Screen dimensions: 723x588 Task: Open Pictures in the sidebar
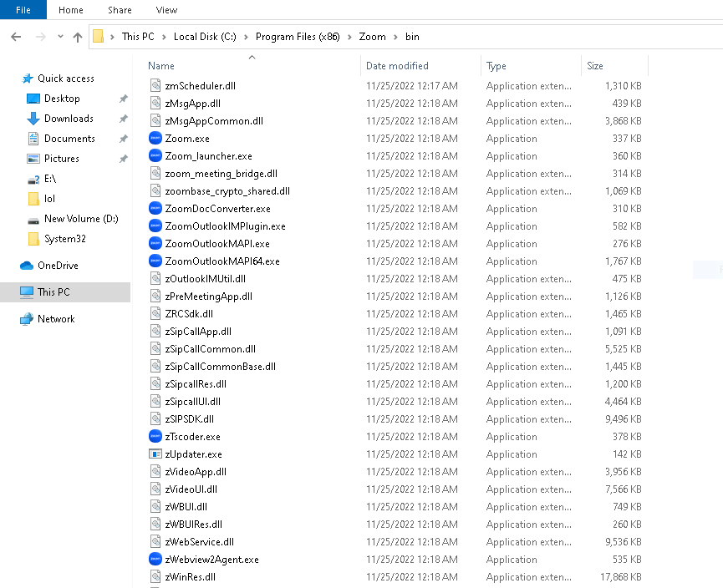tap(61, 159)
